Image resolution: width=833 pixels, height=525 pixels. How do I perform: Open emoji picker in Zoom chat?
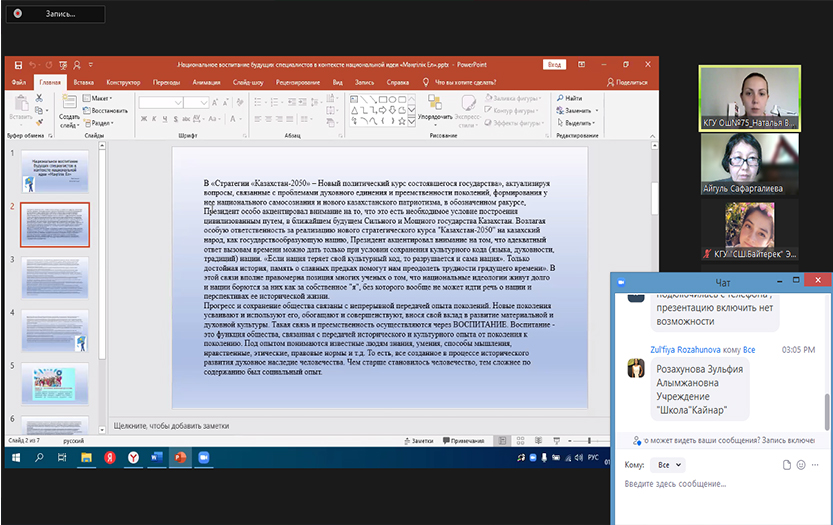tap(802, 465)
